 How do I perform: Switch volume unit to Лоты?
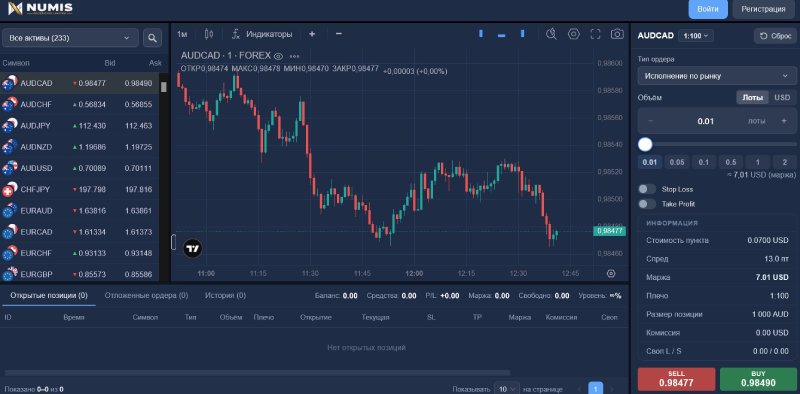pyautogui.click(x=753, y=97)
